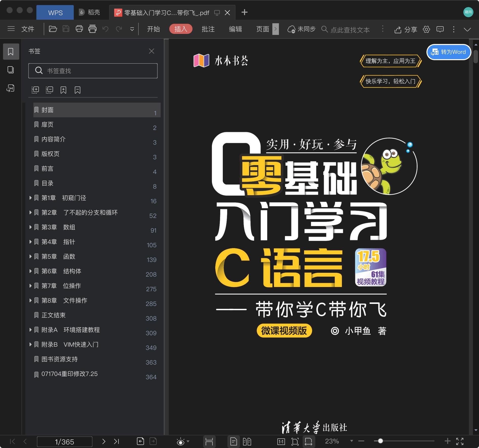Expand 第3章 数组 bookmark
This screenshot has width=479, height=448.
30,227
